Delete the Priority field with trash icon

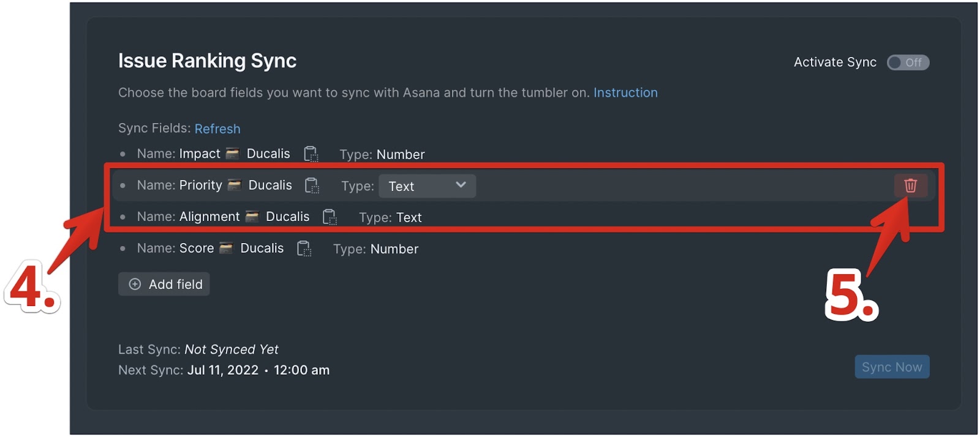tap(910, 185)
